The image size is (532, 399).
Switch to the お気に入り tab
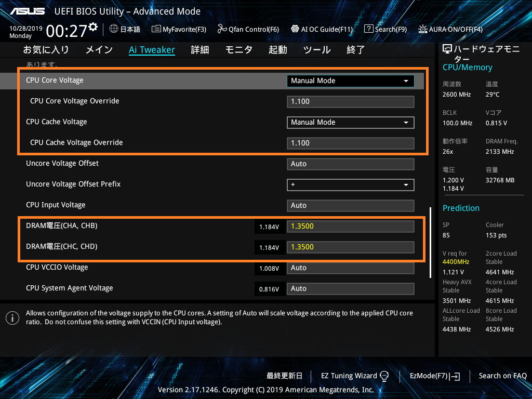click(46, 50)
